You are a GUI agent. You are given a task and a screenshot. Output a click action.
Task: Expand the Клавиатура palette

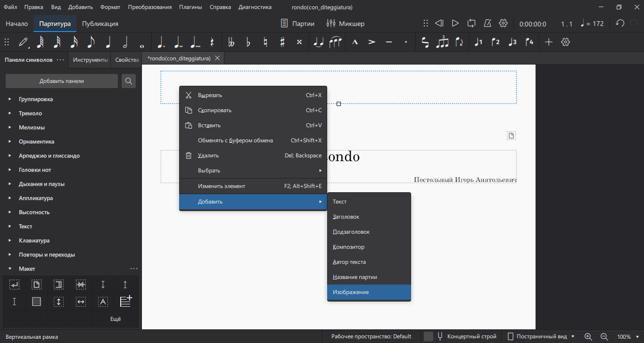point(10,241)
